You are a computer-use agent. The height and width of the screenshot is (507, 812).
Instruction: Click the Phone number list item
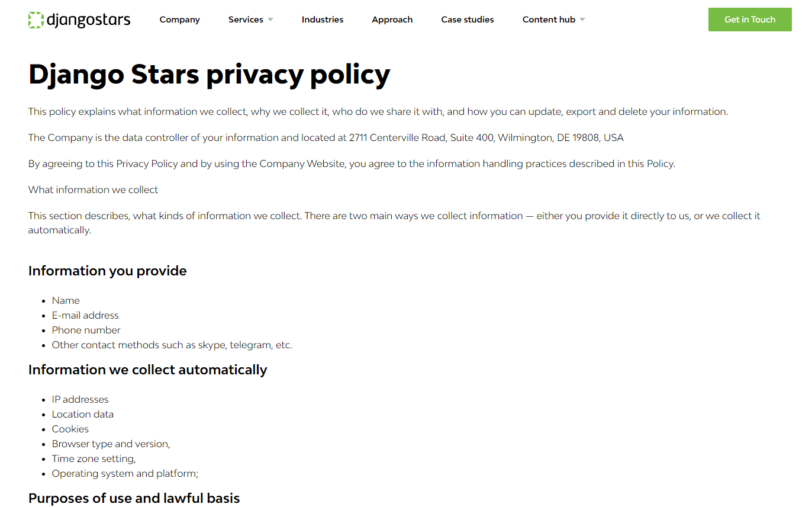point(86,330)
